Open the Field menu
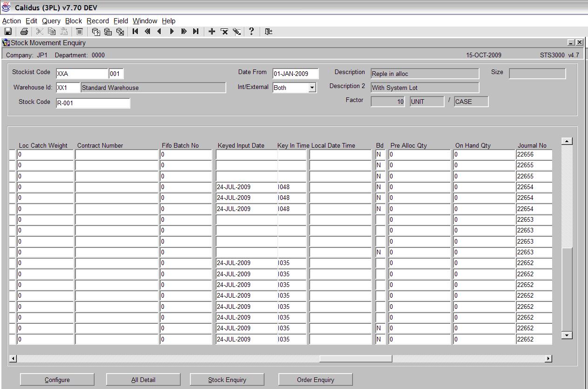The width and height of the screenshot is (588, 389). [x=121, y=21]
